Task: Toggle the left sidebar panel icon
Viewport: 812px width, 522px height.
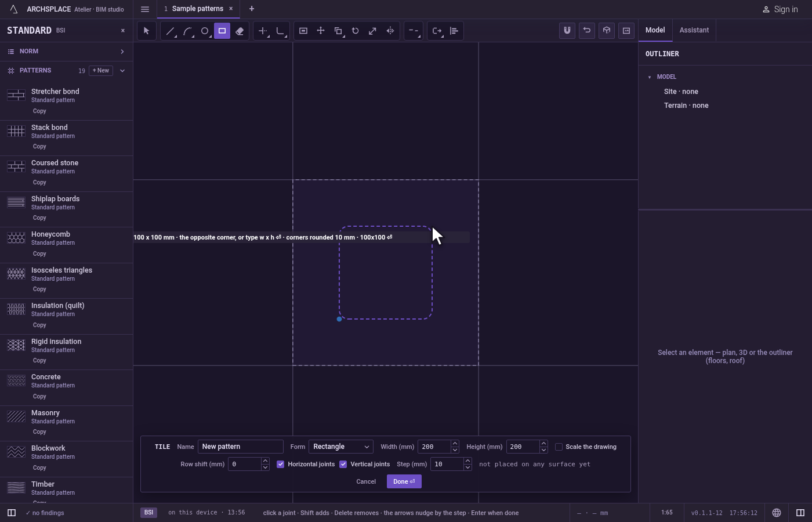Action: 11,513
